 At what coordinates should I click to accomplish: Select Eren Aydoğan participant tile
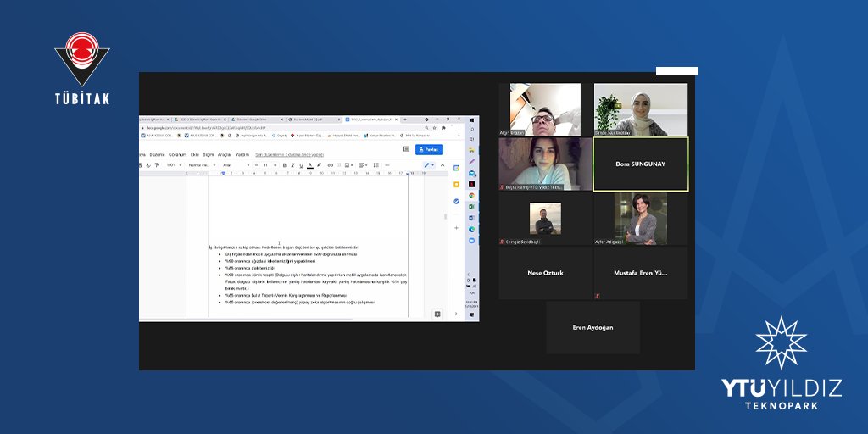point(593,328)
